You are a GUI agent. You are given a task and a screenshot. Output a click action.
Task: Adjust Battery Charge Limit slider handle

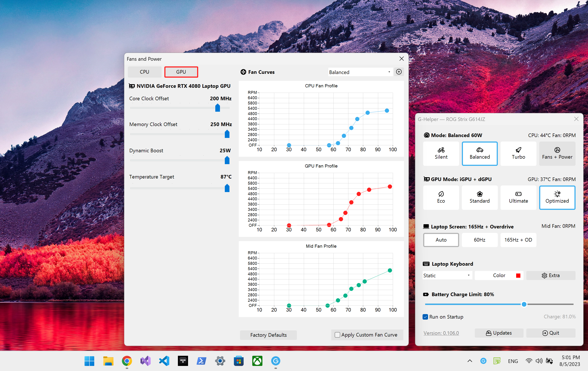(524, 304)
